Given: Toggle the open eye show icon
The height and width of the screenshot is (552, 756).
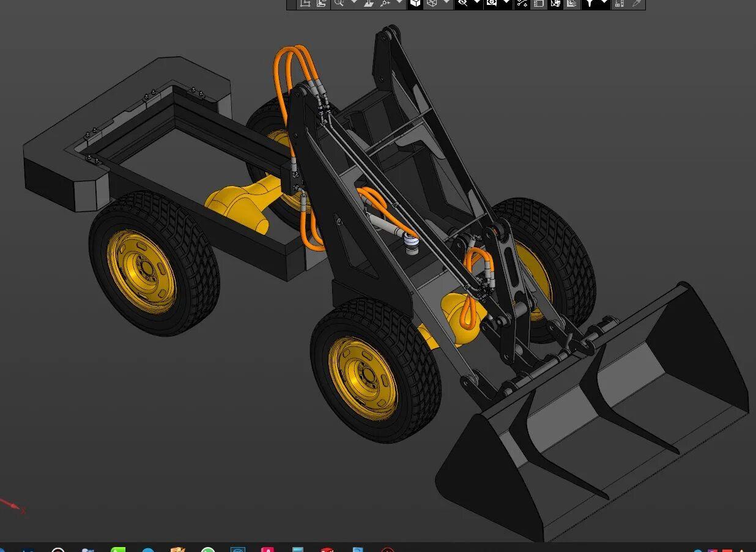Looking at the screenshot, I should pos(492,3).
